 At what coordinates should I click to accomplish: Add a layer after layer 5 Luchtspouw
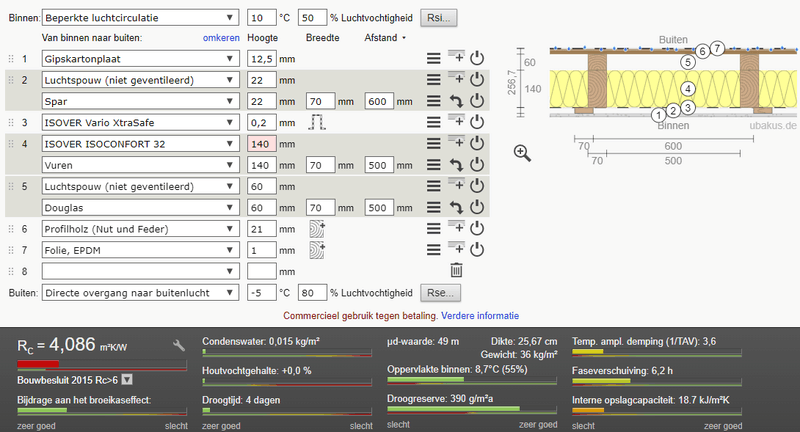tap(456, 184)
